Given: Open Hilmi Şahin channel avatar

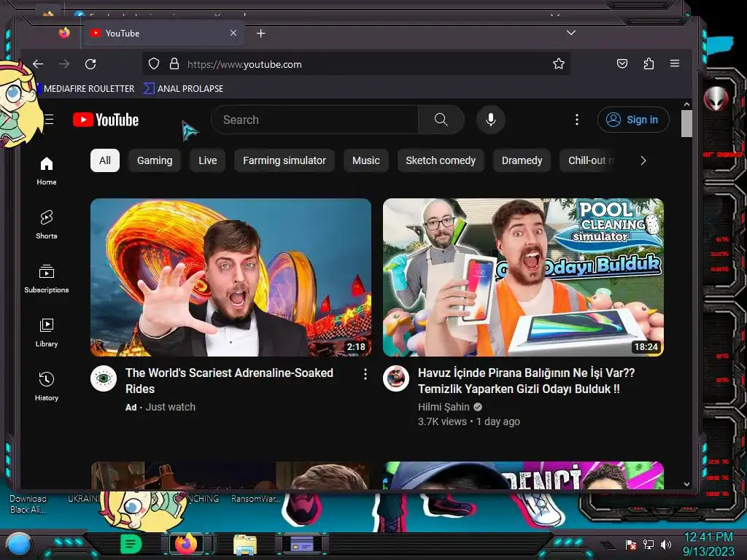Looking at the screenshot, I should point(396,378).
